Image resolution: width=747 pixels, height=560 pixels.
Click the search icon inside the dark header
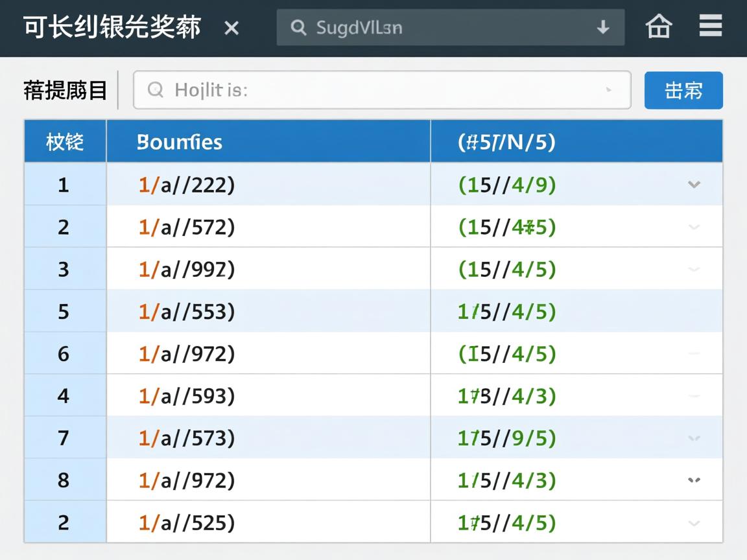pos(298,28)
